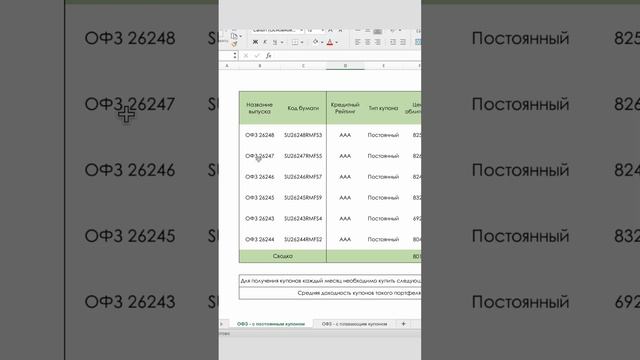This screenshot has width=640, height=360.
Task: Click the font name box
Action: (x=274, y=30)
